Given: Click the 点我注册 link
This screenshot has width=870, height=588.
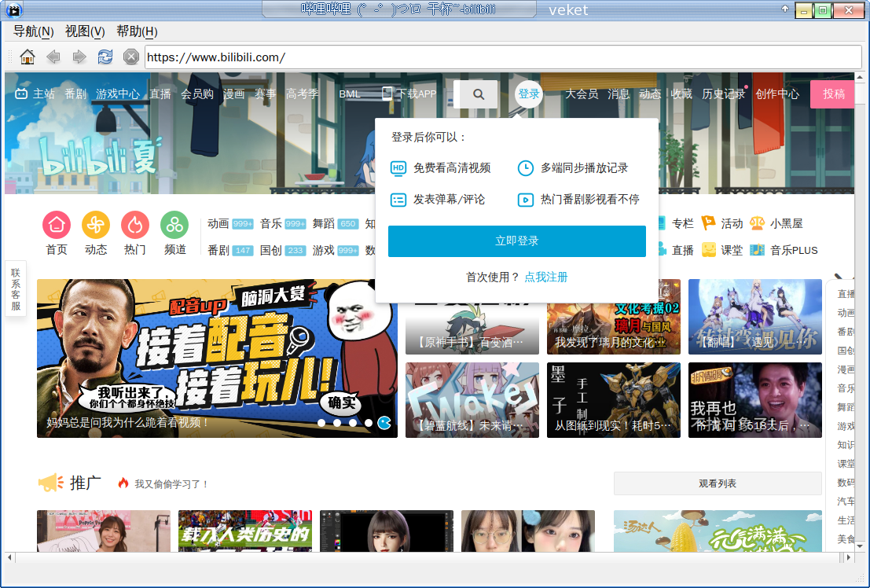Looking at the screenshot, I should [x=546, y=277].
